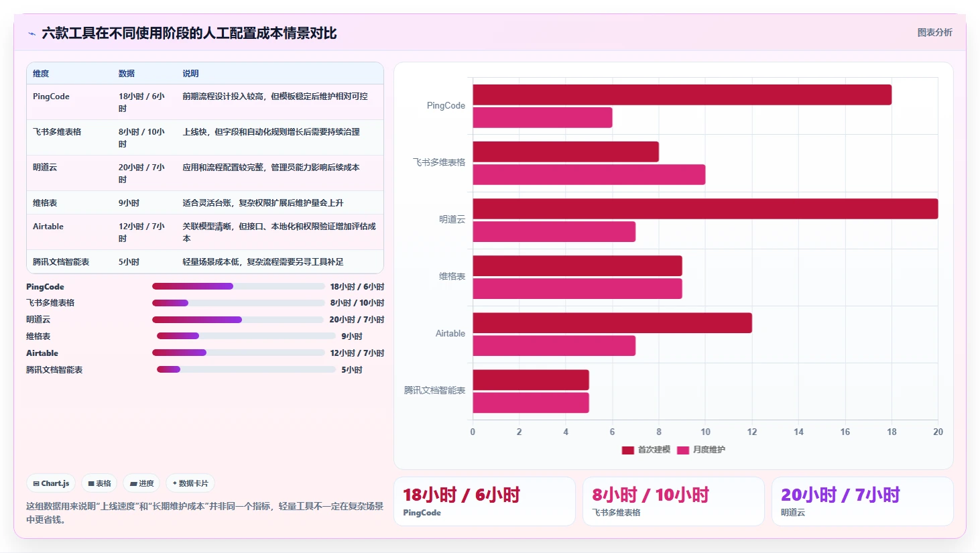Viewport: 980px width, 553px height.
Task: Click the description 轻量场景成本低
Action: pos(263,262)
